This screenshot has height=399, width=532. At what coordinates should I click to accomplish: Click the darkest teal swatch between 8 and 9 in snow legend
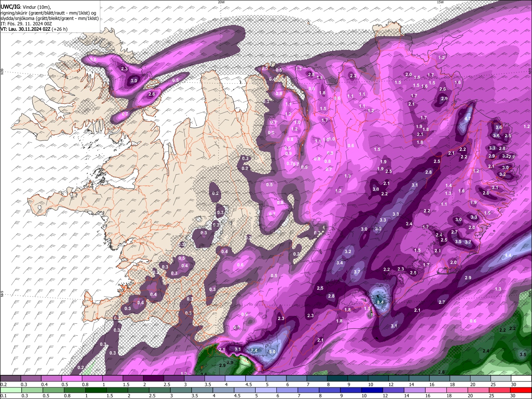(337, 379)
